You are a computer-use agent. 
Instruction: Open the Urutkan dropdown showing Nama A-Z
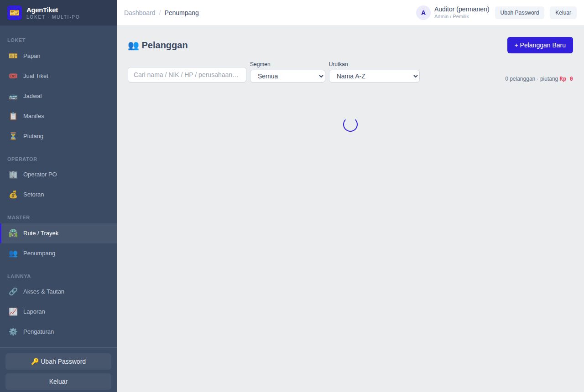(374, 76)
